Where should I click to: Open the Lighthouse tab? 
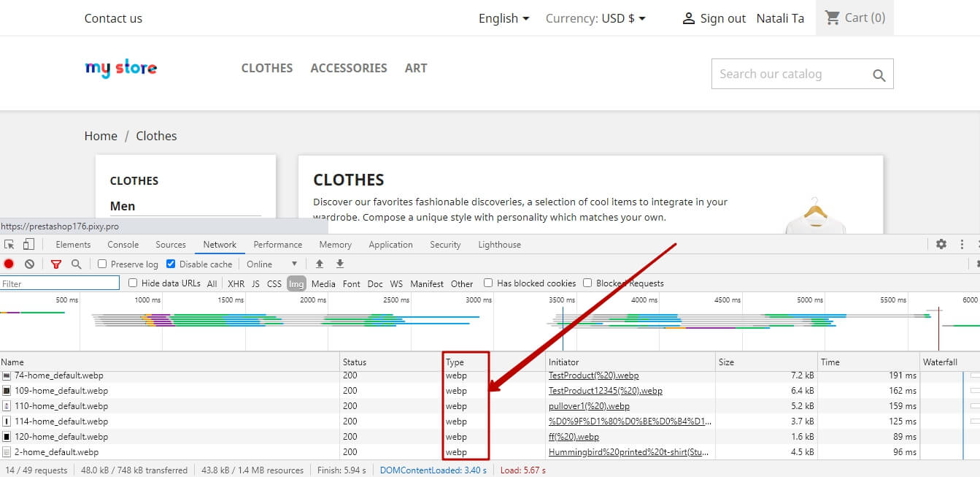pos(499,245)
